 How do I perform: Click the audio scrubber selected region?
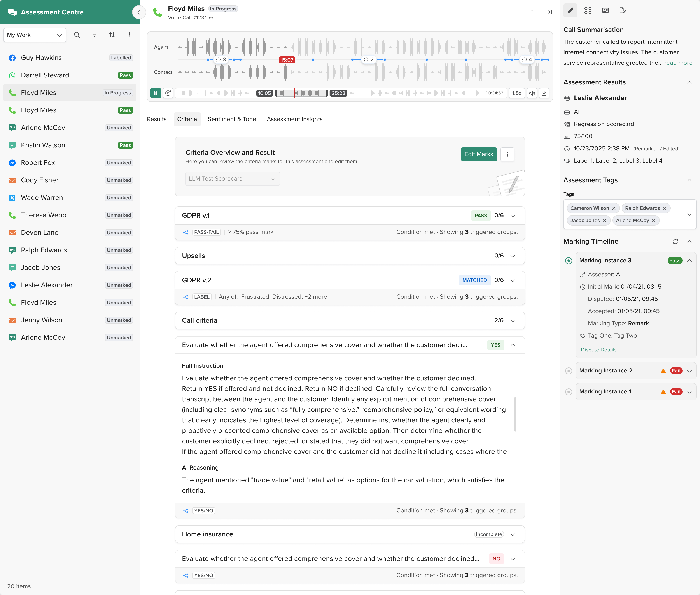point(301,93)
